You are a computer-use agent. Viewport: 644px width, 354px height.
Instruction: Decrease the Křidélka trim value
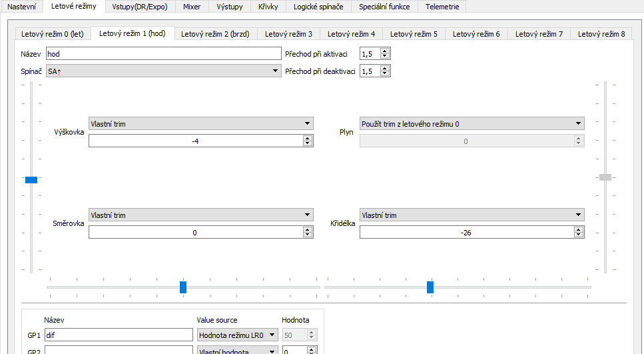click(579, 235)
